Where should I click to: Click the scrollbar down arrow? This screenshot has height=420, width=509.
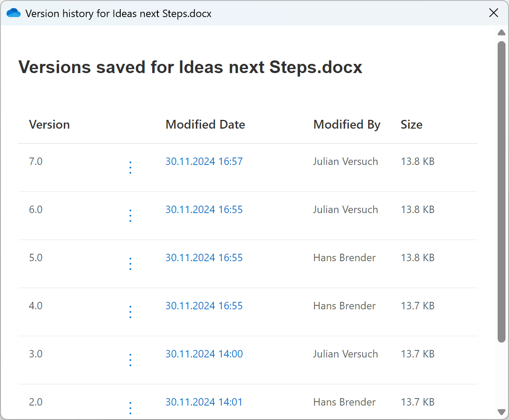pos(502,412)
